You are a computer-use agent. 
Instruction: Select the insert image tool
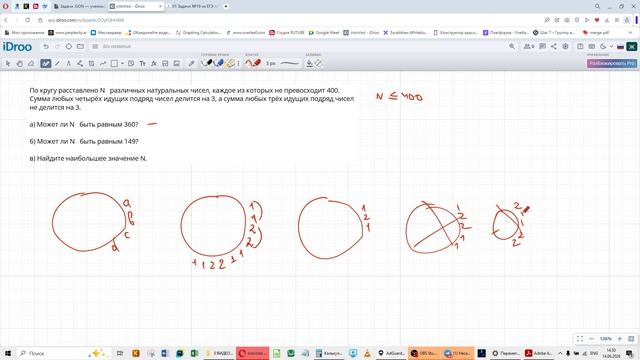[x=177, y=63]
